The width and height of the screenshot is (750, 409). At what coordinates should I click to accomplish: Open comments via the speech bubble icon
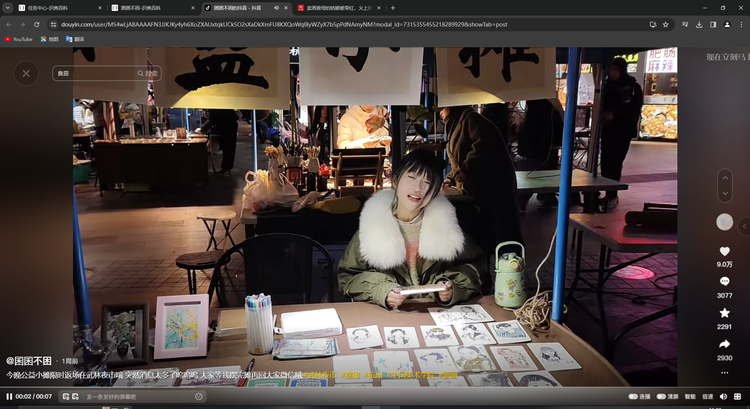725,283
